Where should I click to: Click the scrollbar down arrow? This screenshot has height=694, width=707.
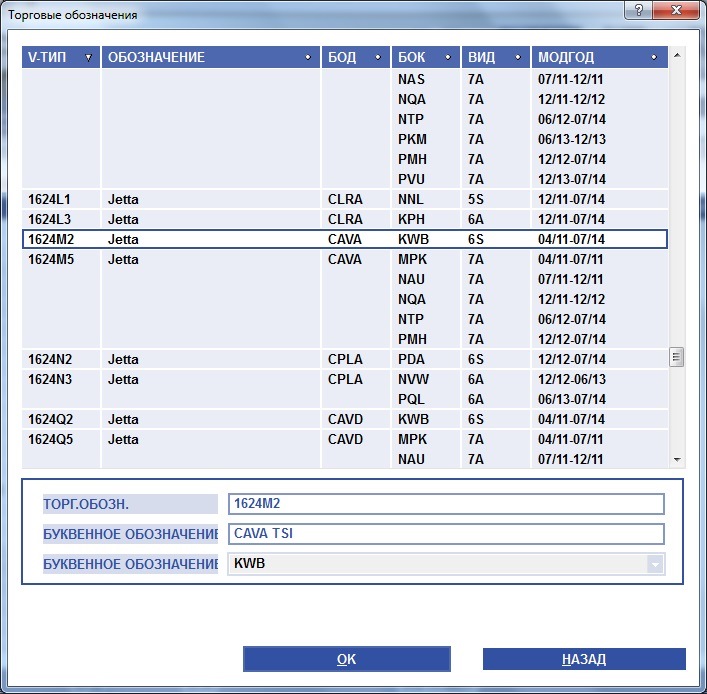pyautogui.click(x=676, y=460)
